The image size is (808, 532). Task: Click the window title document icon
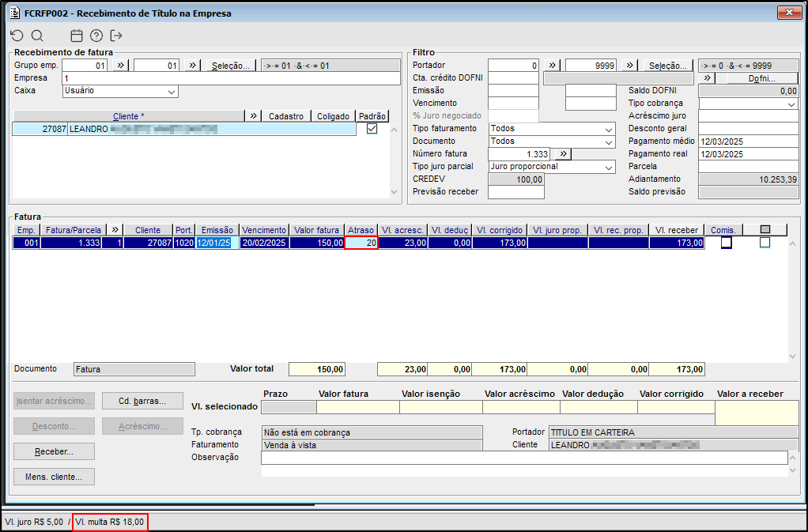pos(15,13)
